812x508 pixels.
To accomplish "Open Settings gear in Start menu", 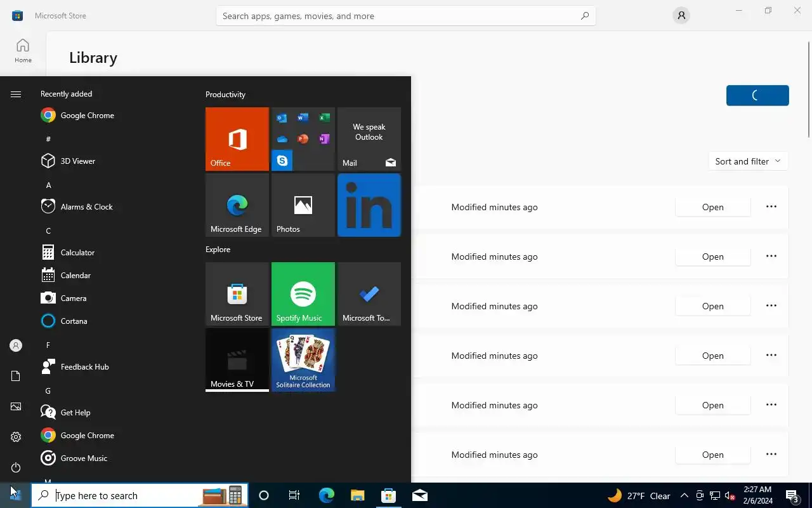I will (x=16, y=437).
